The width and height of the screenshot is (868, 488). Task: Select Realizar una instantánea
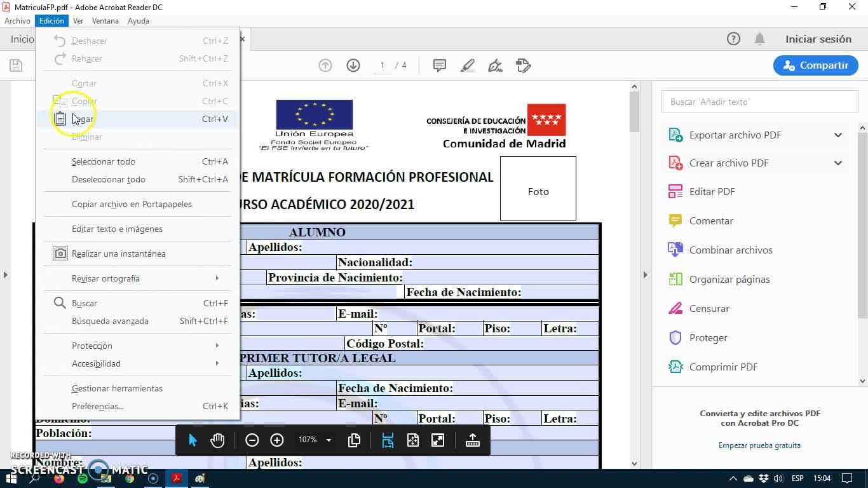pyautogui.click(x=137, y=254)
